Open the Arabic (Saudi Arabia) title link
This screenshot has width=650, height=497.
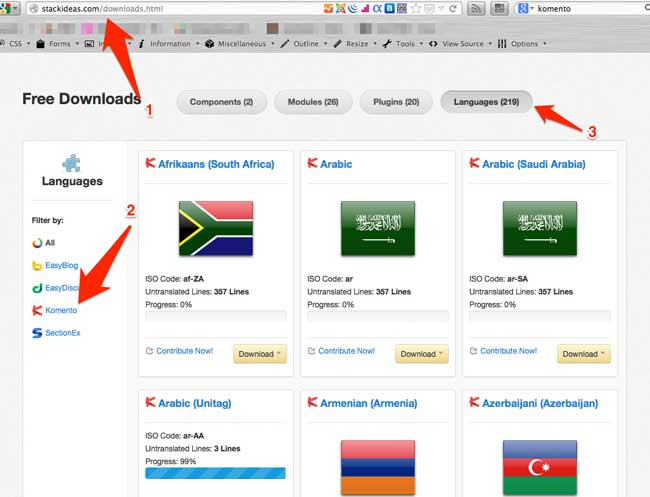534,164
